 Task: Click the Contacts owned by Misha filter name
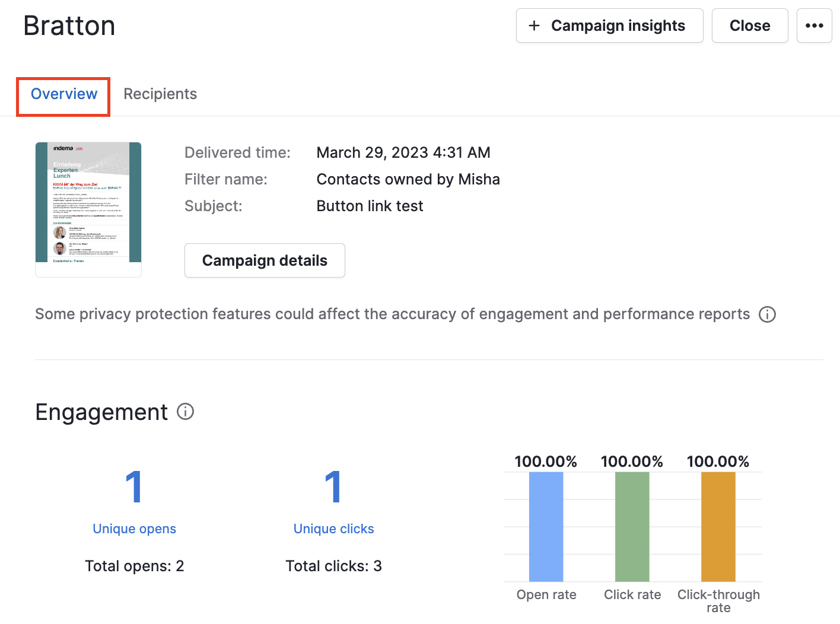point(408,179)
